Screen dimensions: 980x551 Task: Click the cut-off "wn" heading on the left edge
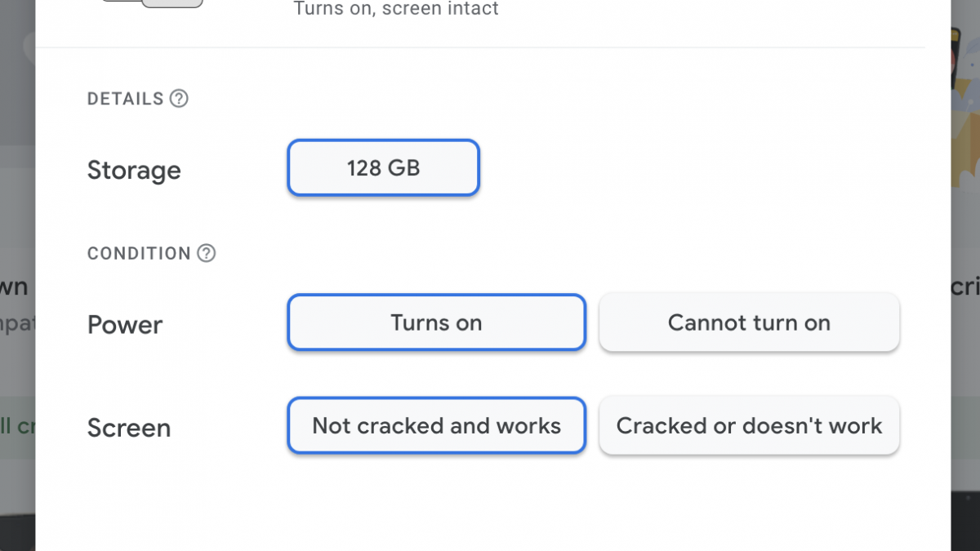point(15,287)
